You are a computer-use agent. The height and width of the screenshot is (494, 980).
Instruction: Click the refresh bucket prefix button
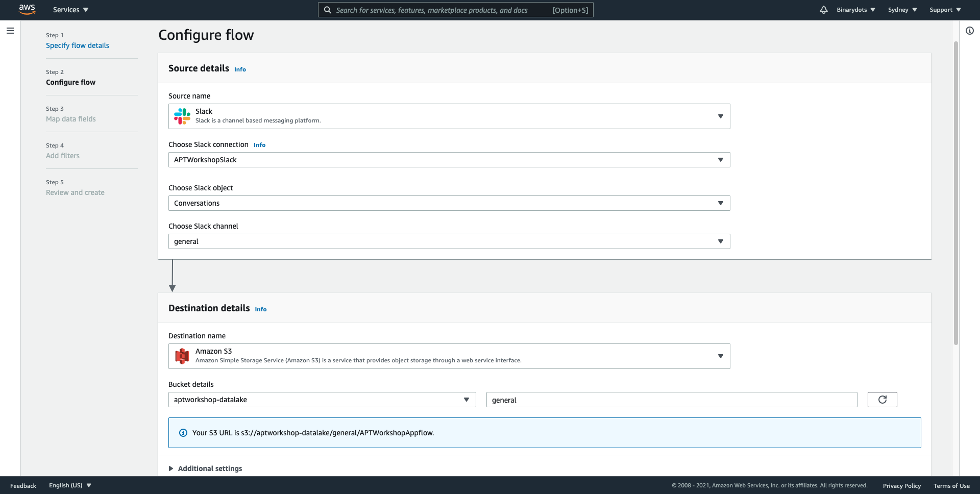coord(882,400)
